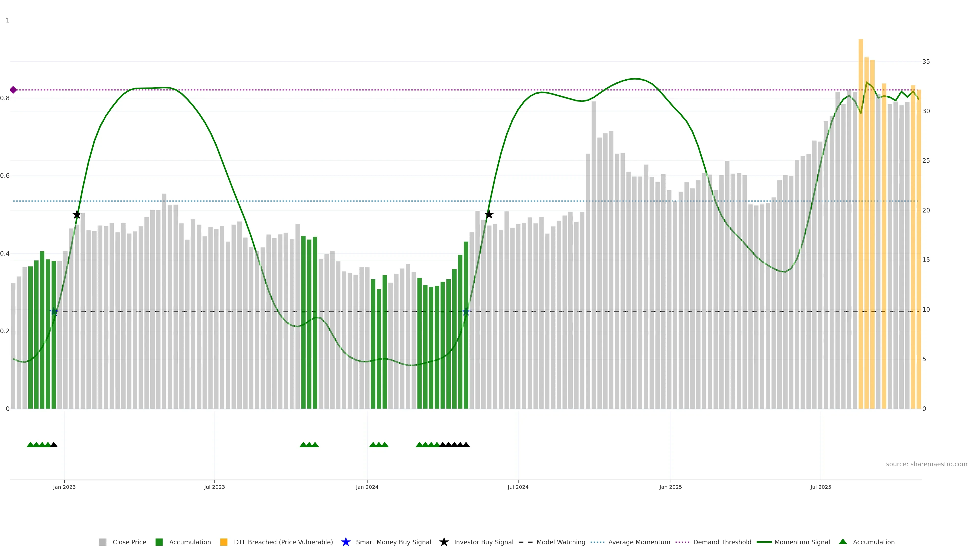The width and height of the screenshot is (980, 551).
Task: Click the purple diamond Demand Threshold marker
Action: pos(13,90)
